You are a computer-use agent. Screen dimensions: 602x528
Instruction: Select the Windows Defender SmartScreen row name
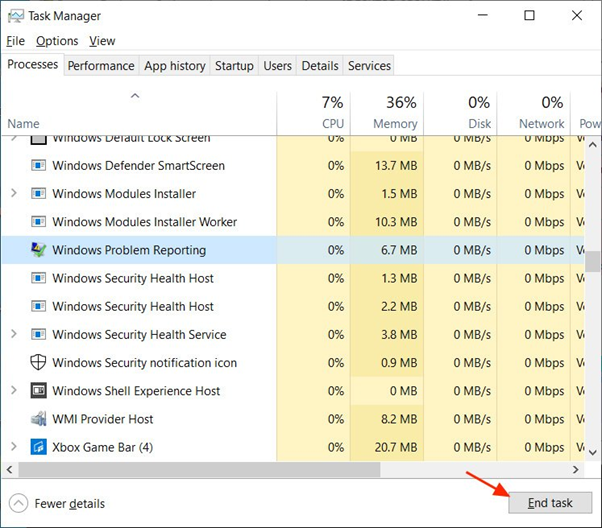coord(139,166)
